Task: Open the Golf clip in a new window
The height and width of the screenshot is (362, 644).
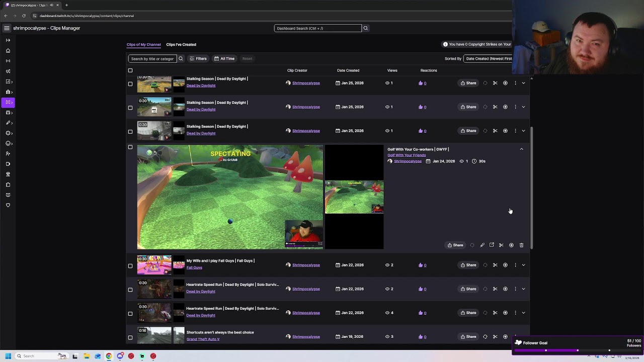Action: point(492,245)
